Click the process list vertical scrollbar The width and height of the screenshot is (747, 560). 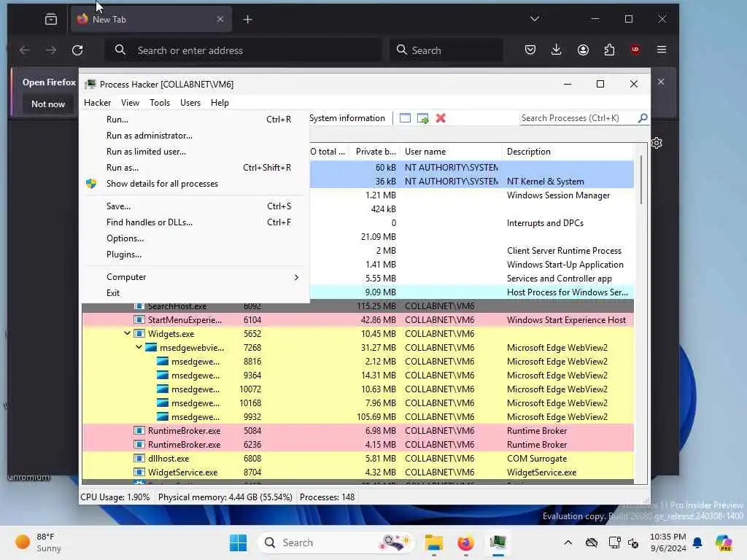640,180
